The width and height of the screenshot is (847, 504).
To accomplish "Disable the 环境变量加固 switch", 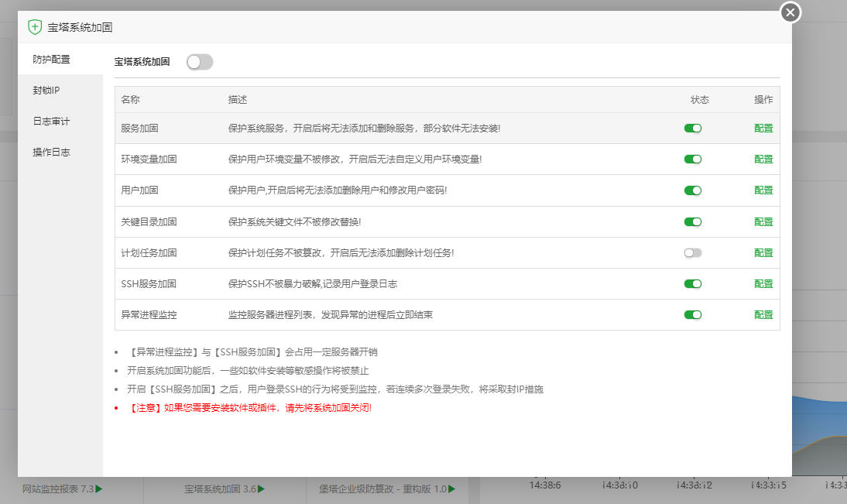I will (692, 159).
